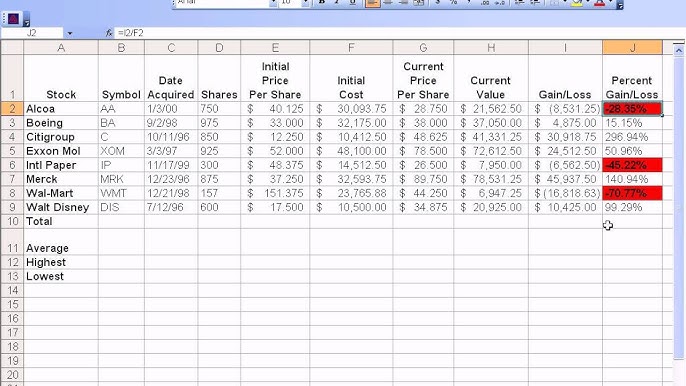This screenshot has width=686, height=386.
Task: Click the red cell showing -28.35%
Action: pyautogui.click(x=632, y=109)
